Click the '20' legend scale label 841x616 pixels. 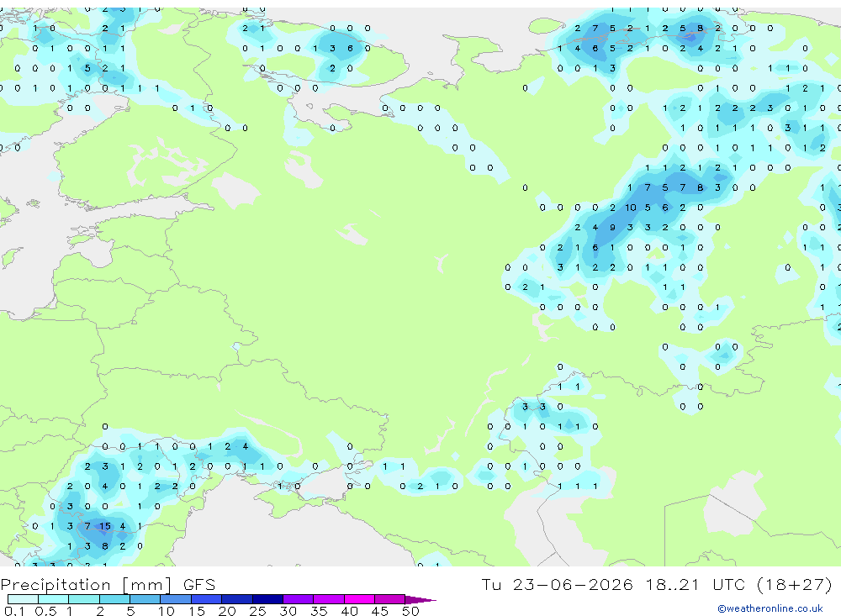pyautogui.click(x=227, y=611)
